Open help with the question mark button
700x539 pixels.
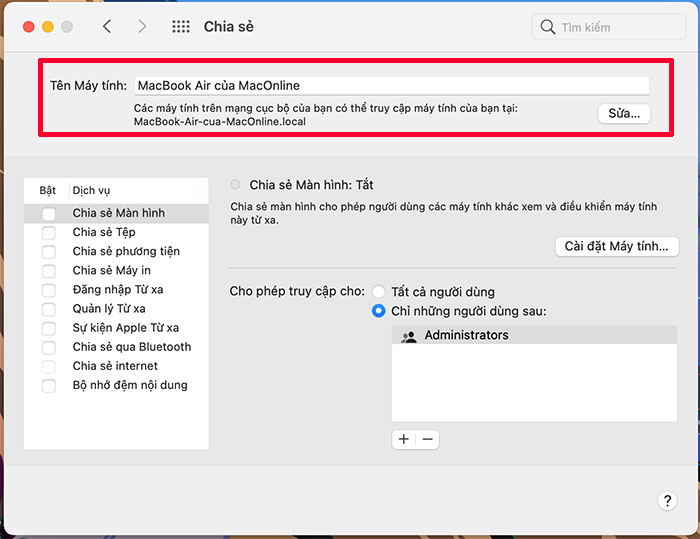coord(667,501)
